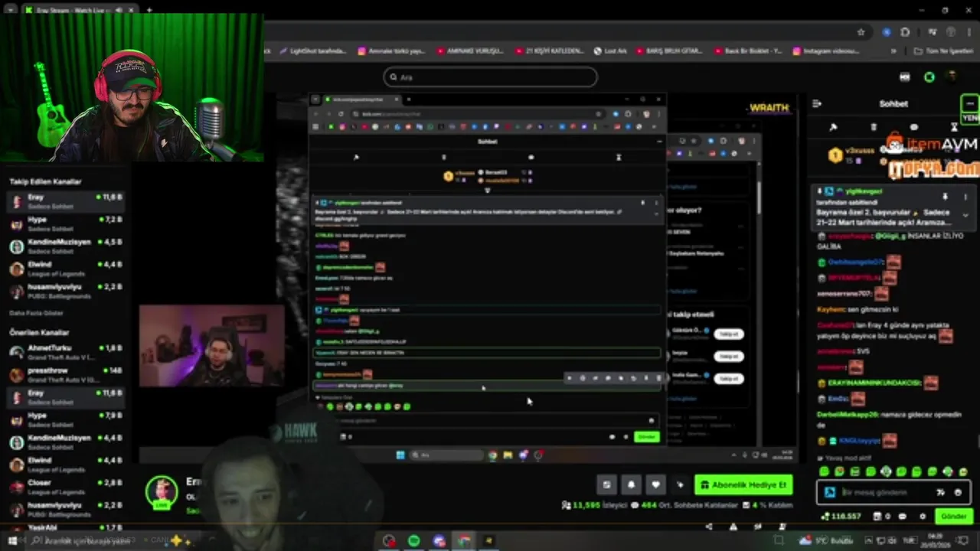Click Takip et for first recommended channel

(x=728, y=334)
